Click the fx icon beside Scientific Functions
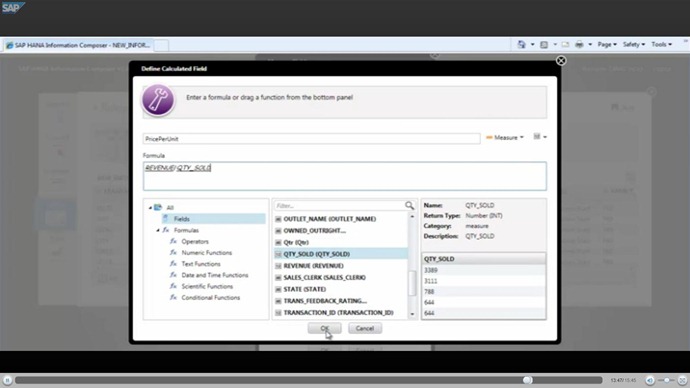 [x=173, y=286]
